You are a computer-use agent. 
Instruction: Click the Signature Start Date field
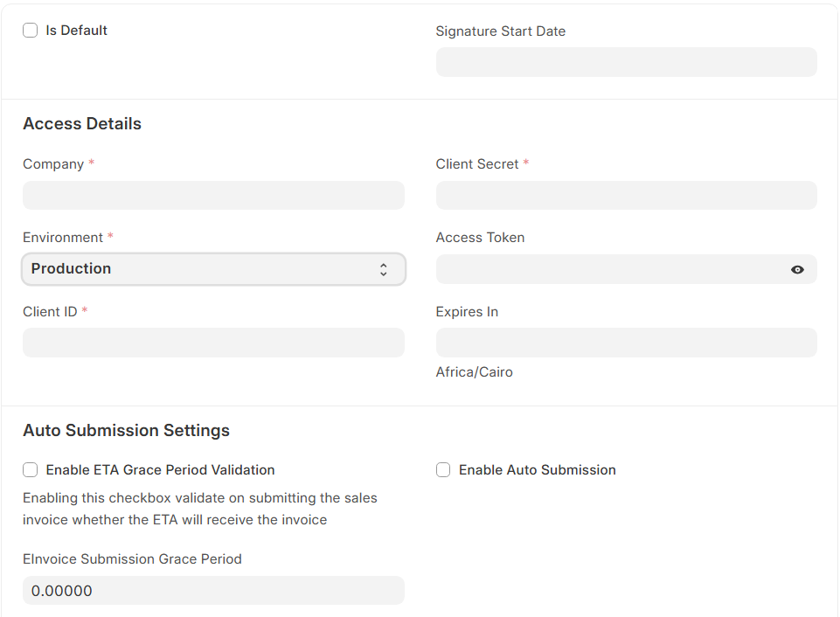[626, 62]
